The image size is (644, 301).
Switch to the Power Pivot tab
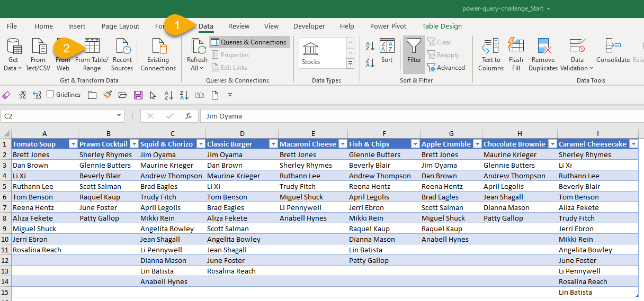(388, 26)
